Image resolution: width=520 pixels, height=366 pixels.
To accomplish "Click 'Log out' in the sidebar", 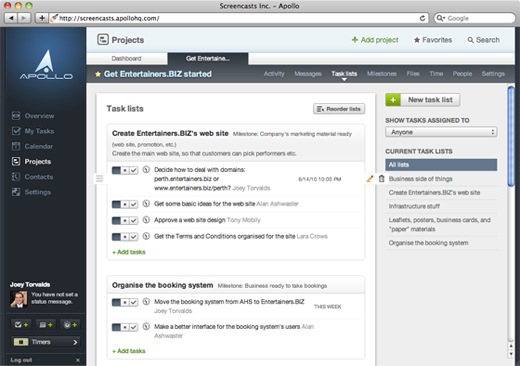I will coord(21,360).
